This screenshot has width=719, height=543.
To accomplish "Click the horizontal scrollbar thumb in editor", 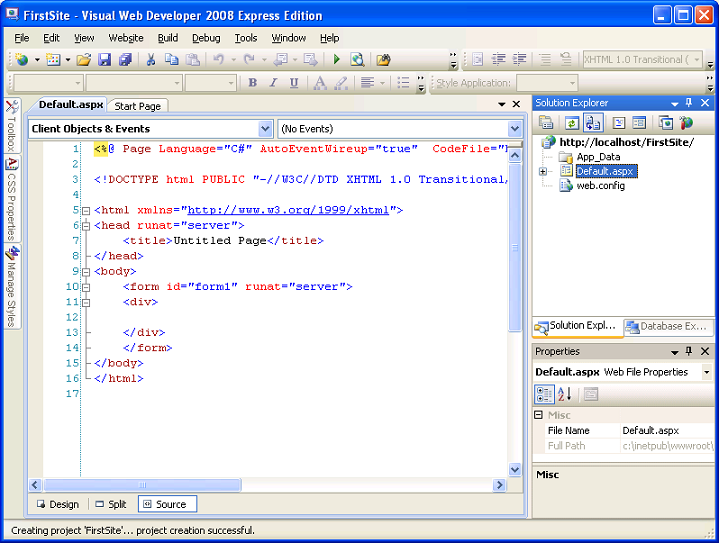I will pyautogui.click(x=142, y=485).
